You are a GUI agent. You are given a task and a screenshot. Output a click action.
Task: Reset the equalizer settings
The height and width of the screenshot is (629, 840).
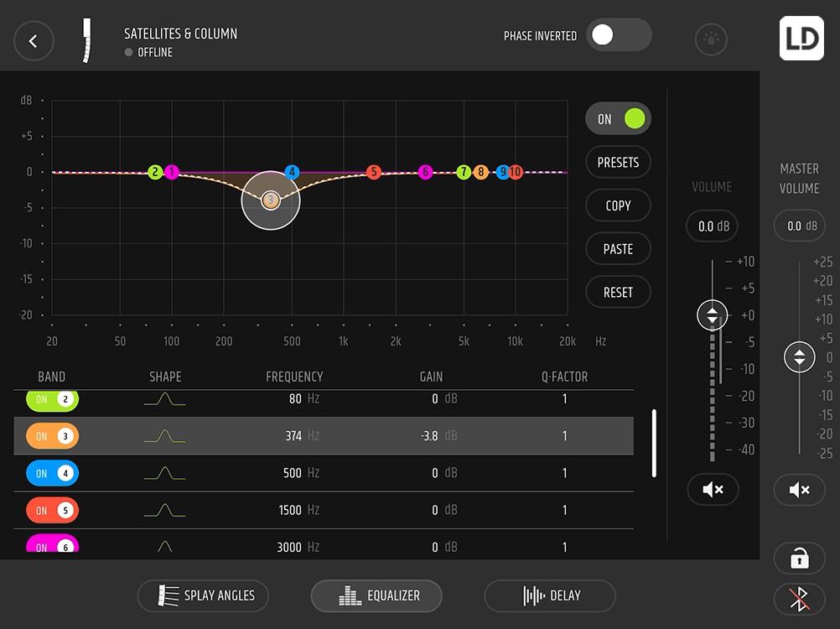[x=618, y=292]
